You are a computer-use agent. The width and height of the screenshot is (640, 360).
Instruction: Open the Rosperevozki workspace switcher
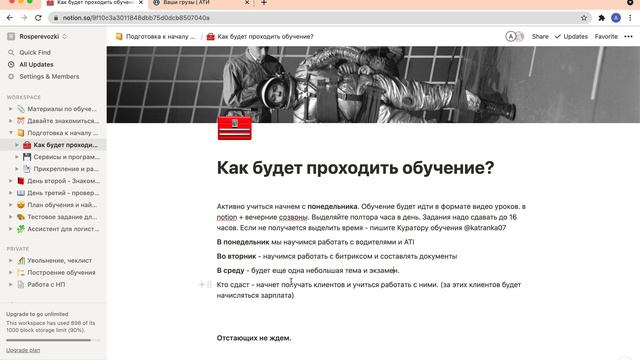42,36
